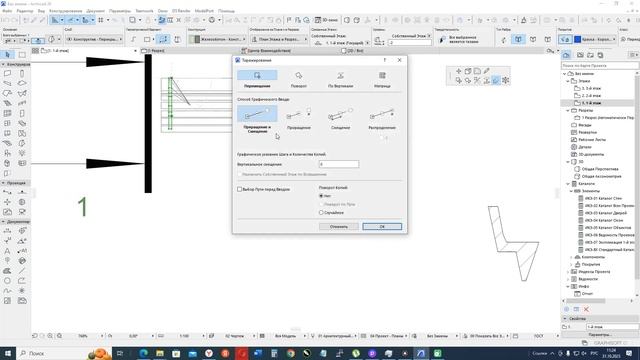Collapse the Этажи tree node
The height and width of the screenshot is (360, 640).
tap(568, 81)
